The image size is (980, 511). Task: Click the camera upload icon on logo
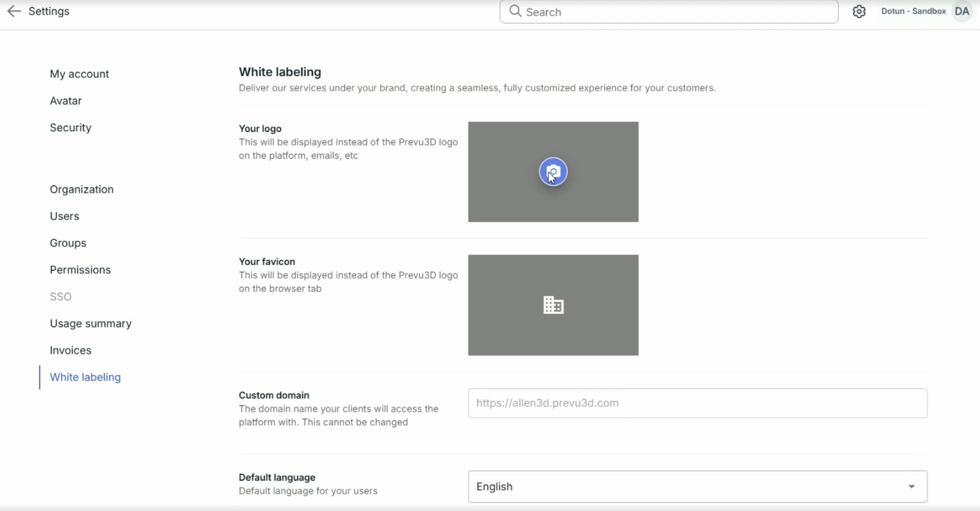click(553, 172)
